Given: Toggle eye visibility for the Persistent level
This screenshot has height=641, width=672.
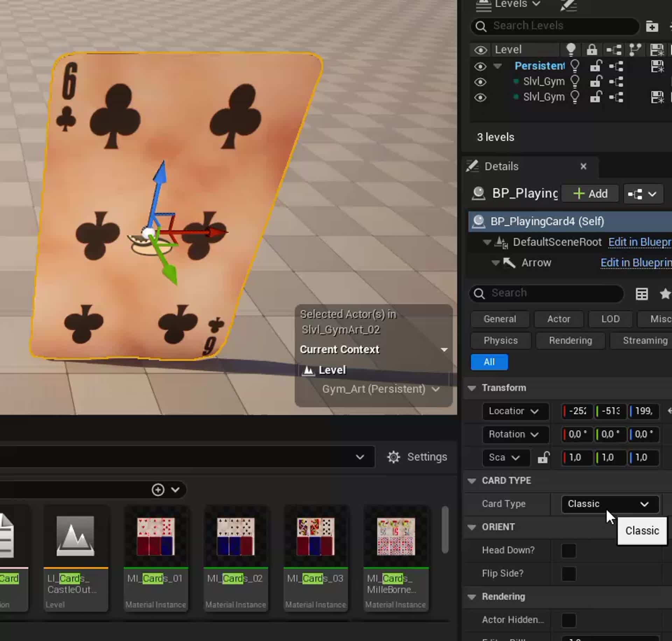Looking at the screenshot, I should [480, 66].
